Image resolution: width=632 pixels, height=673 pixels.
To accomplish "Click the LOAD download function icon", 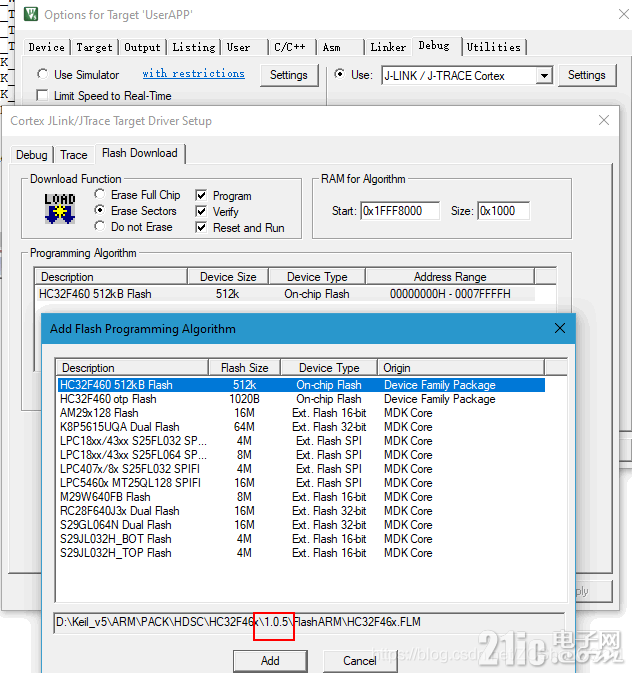I will 60,209.
